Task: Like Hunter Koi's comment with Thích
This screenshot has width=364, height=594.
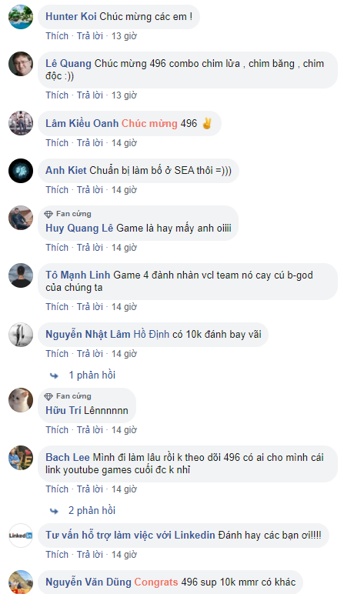Action: 57,36
